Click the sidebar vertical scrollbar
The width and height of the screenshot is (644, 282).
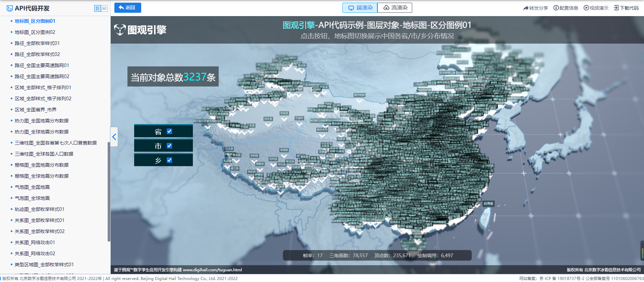pyautogui.click(x=109, y=191)
